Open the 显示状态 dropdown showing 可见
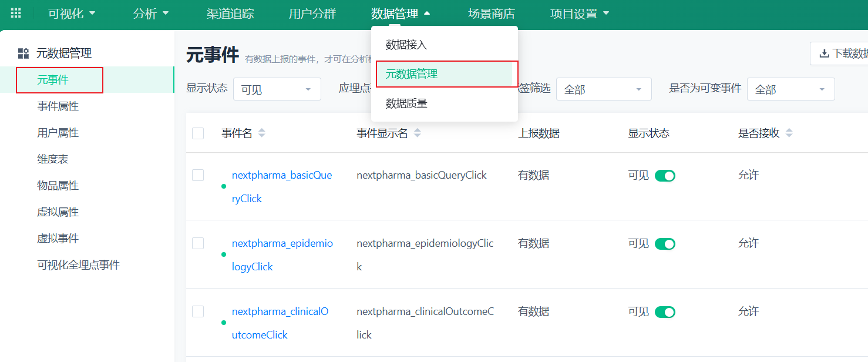The image size is (868, 362). point(277,89)
